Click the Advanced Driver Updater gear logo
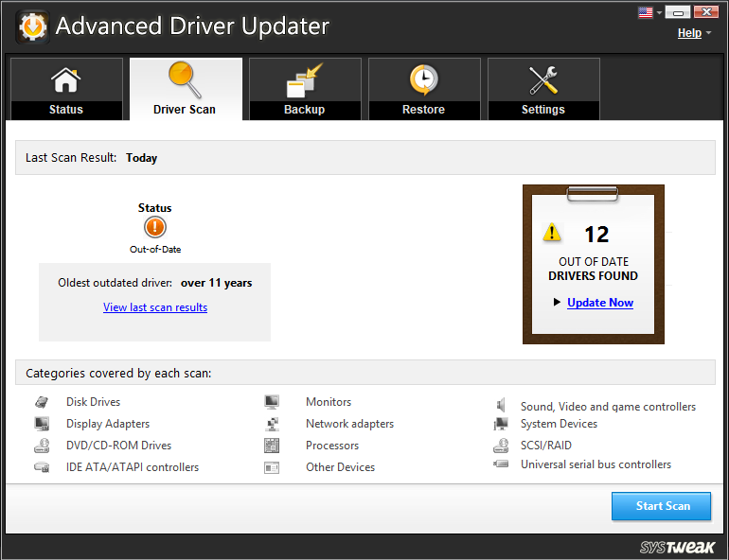Screen dimensions: 729x560 coord(32,26)
